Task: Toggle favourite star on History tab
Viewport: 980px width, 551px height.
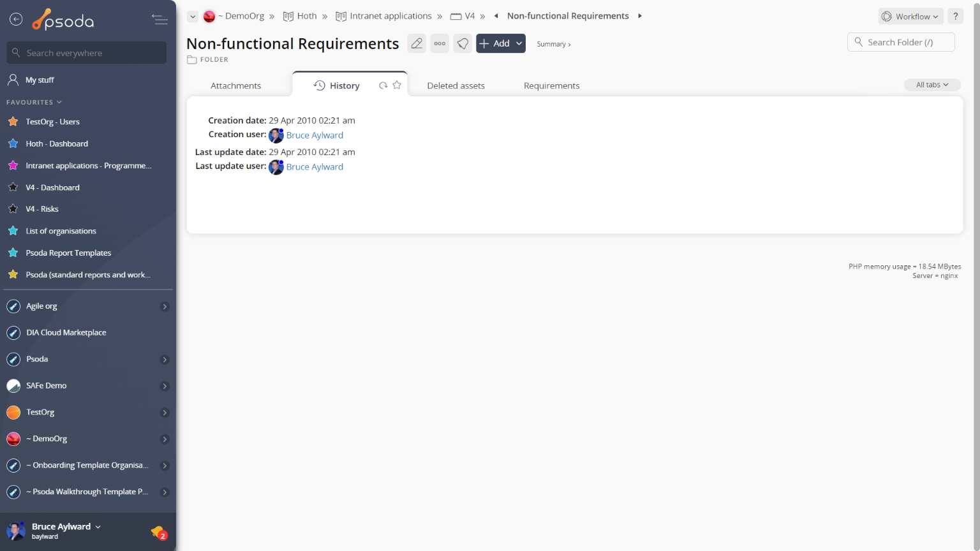Action: (x=397, y=85)
